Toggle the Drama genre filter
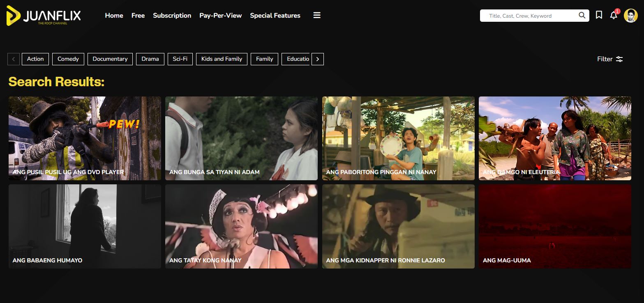 (150, 59)
